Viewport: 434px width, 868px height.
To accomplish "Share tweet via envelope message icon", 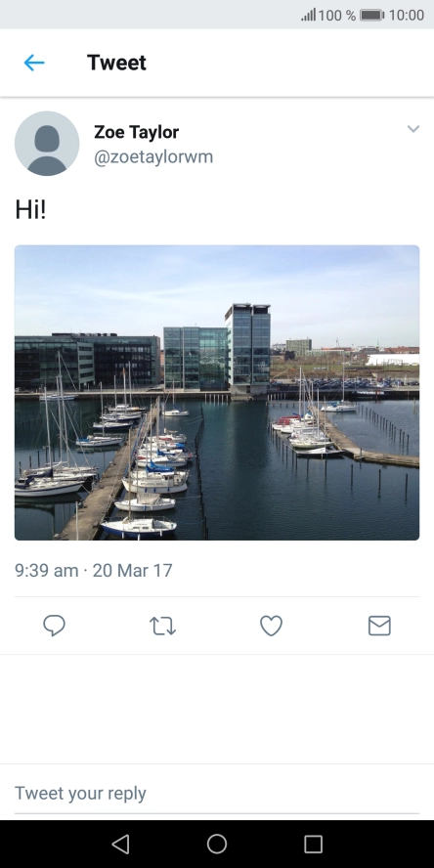I will (379, 626).
